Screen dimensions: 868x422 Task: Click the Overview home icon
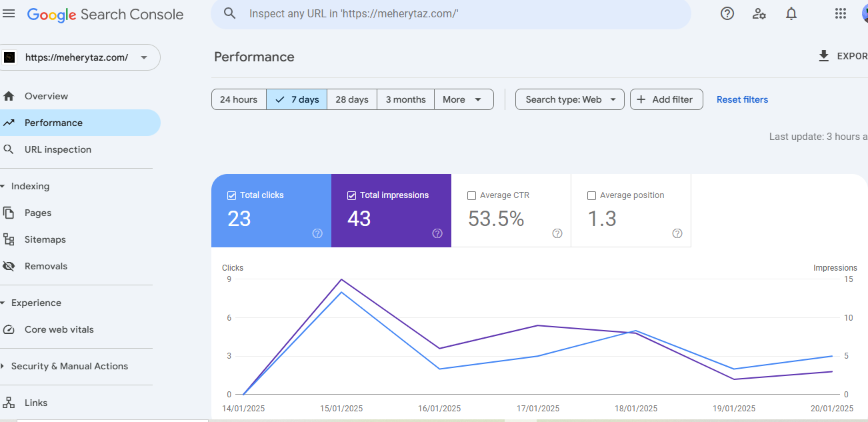click(x=9, y=96)
